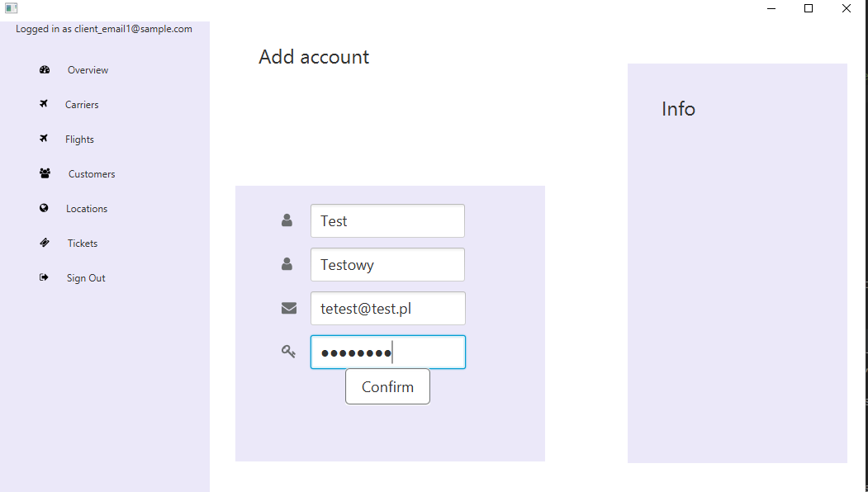868x492 pixels.
Task: Open the Customers page label
Action: 92,174
